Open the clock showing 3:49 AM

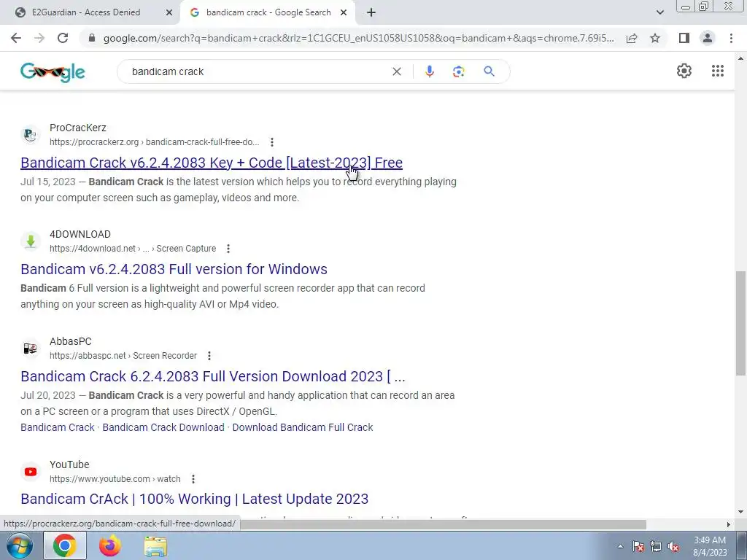click(x=710, y=546)
